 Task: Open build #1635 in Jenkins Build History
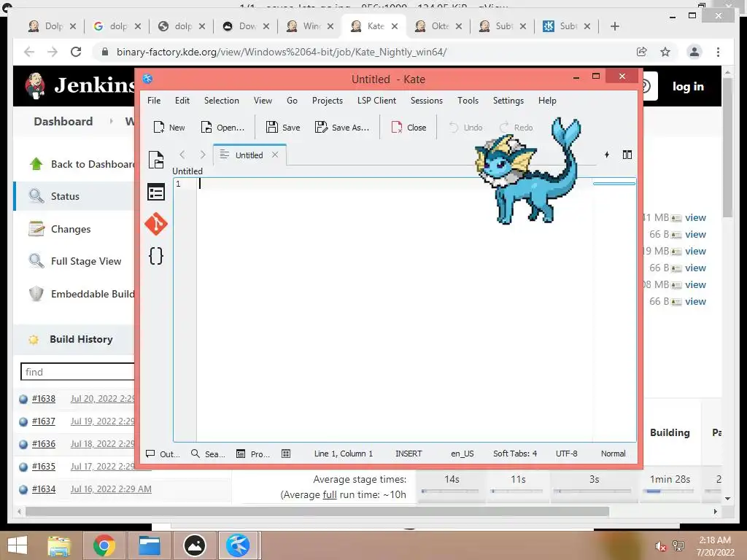coord(43,467)
